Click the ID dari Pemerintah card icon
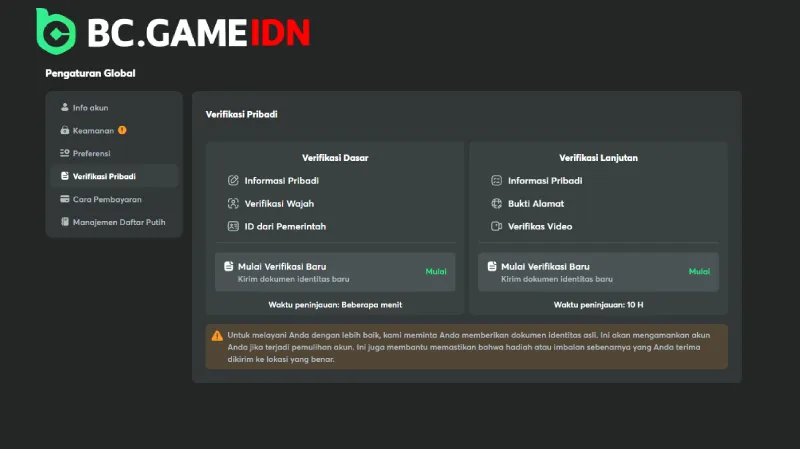 tap(233, 226)
